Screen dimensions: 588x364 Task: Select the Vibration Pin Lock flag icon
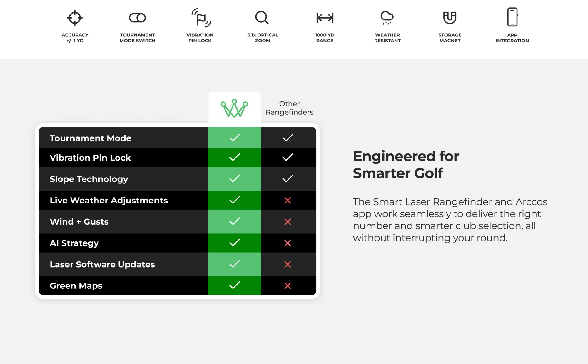[x=201, y=18]
